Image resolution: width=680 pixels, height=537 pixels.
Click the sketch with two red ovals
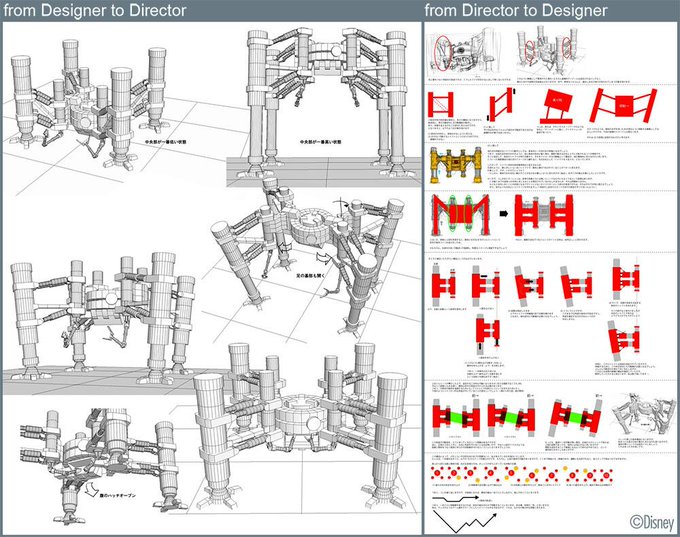pyautogui.click(x=549, y=49)
